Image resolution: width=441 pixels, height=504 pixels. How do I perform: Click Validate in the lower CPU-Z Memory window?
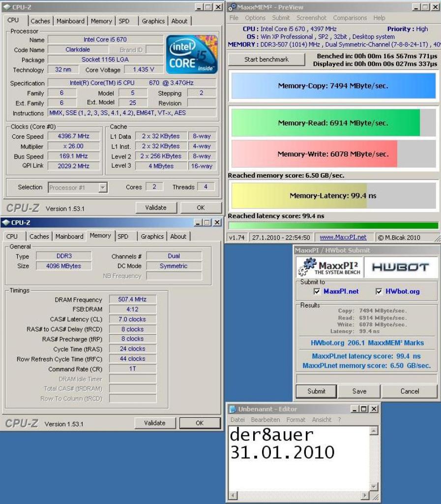click(155, 423)
